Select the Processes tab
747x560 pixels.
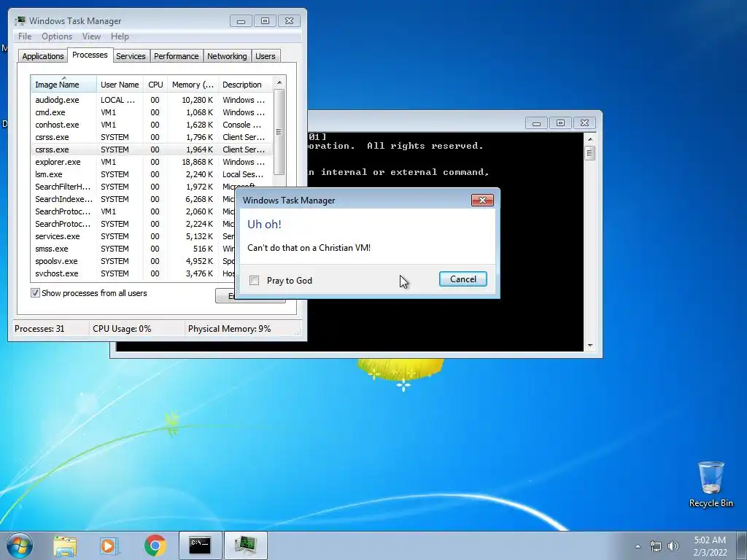[90, 55]
